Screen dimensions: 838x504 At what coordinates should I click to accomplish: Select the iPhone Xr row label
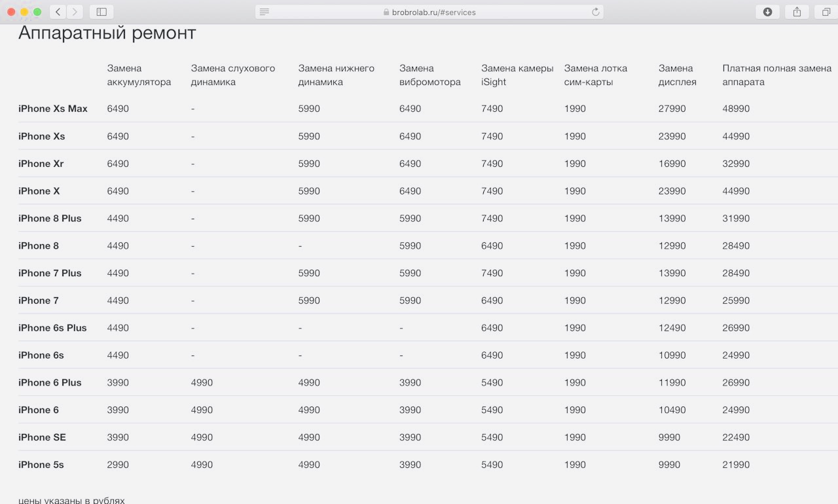click(41, 164)
